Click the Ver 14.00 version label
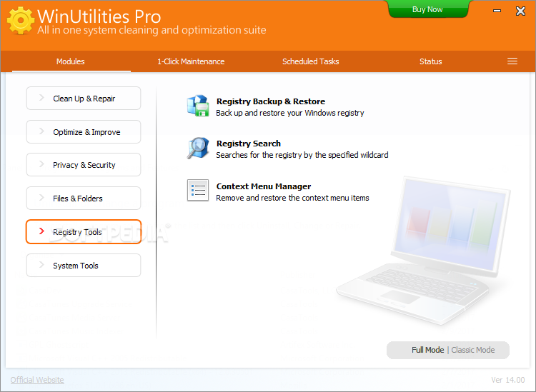This screenshot has height=392, width=536. tap(508, 380)
